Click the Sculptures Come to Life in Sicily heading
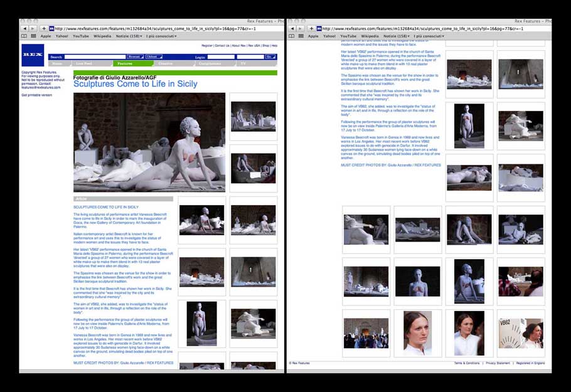571x392 pixels. tap(136, 84)
